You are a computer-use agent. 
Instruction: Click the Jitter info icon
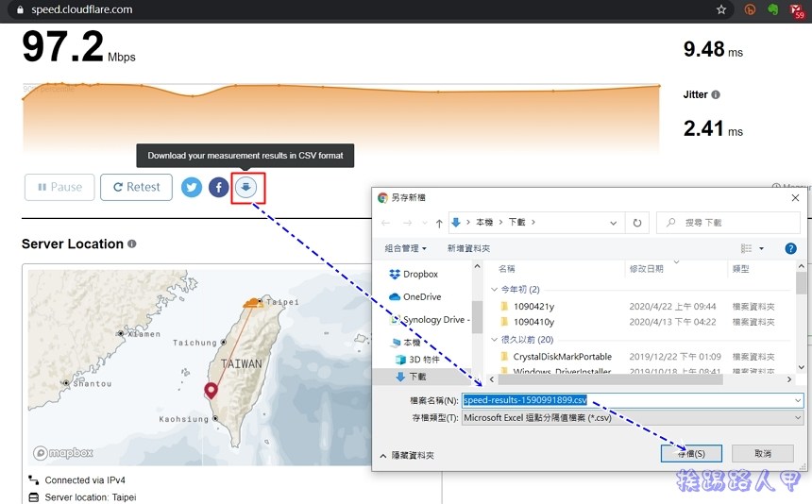point(716,95)
